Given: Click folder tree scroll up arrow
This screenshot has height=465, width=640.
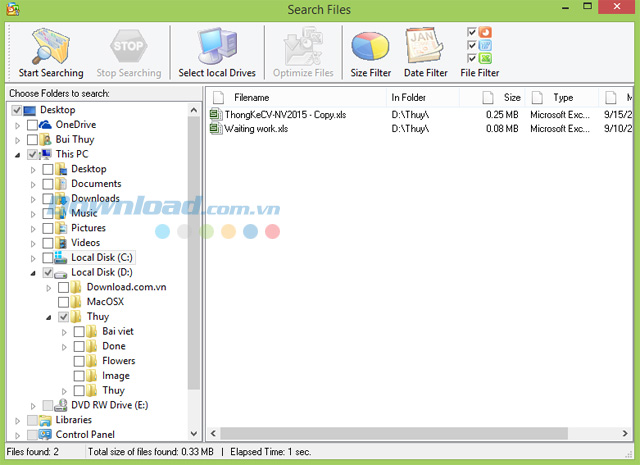Looking at the screenshot, I should pos(194,110).
